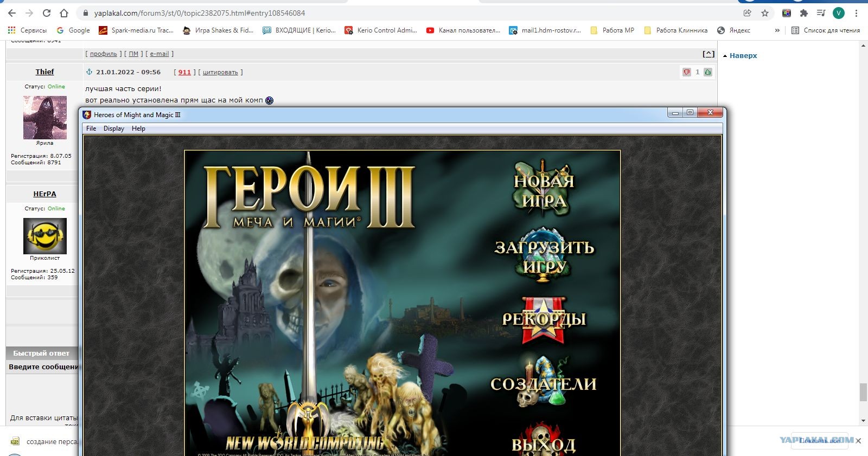This screenshot has width=868, height=456.
Task: Open the HErPA username link
Action: click(45, 194)
